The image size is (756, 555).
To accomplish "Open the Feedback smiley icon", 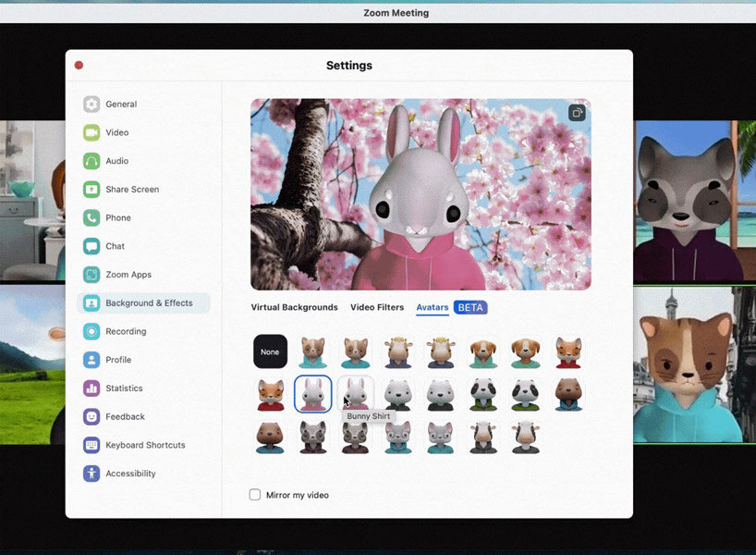I will pos(91,416).
